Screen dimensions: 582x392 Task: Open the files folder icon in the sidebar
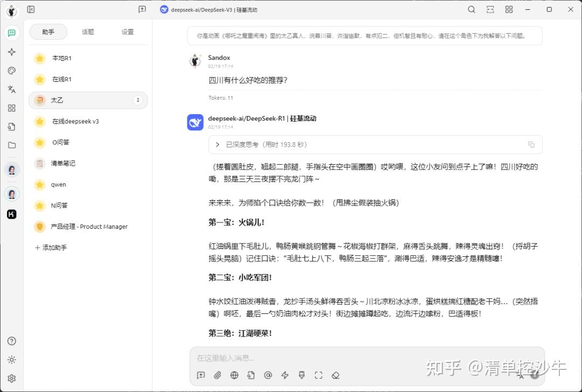pos(11,145)
